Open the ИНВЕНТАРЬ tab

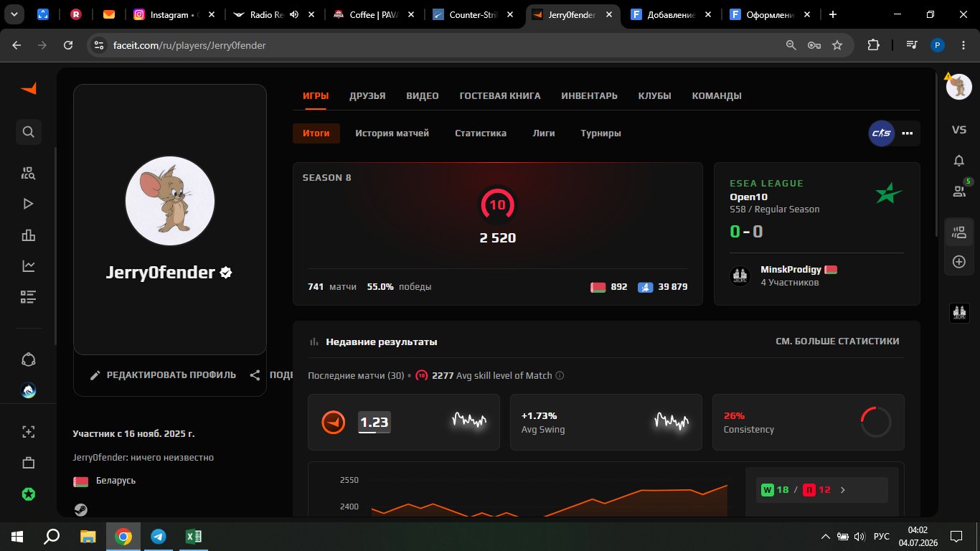[589, 96]
